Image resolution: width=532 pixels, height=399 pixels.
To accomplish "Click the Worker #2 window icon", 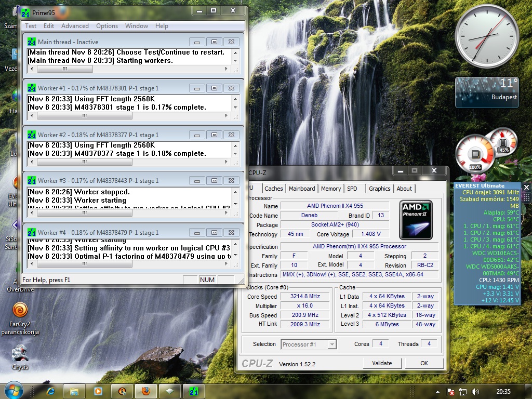I will point(32,135).
